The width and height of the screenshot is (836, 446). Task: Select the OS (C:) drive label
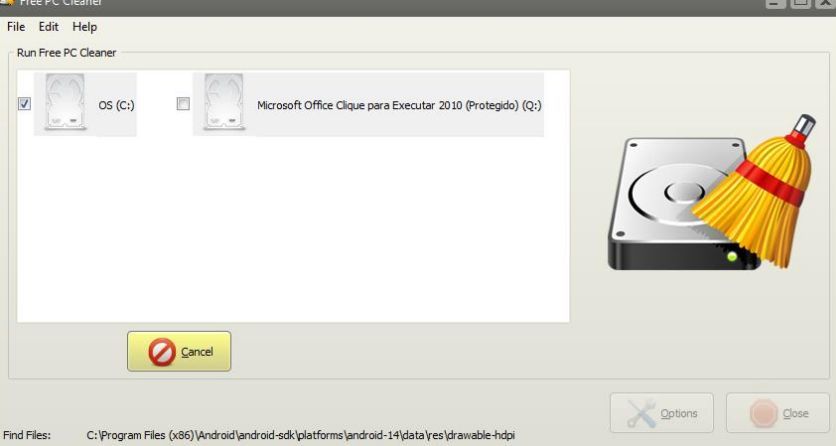[116, 106]
